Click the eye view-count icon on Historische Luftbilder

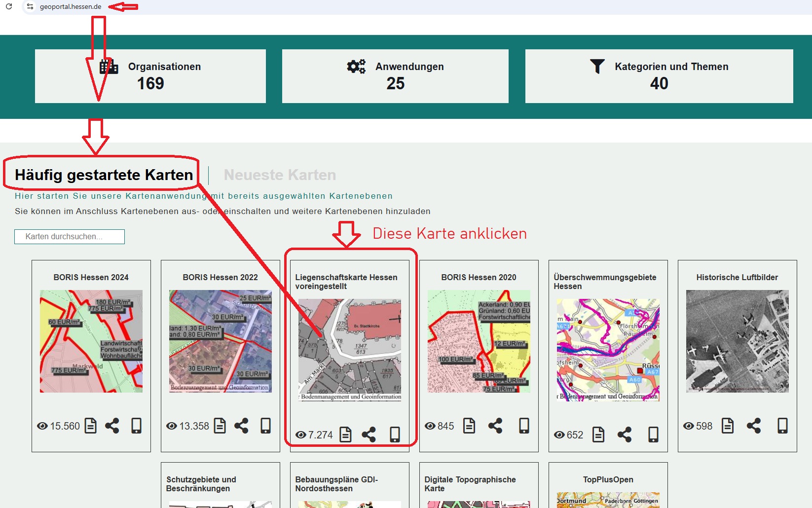point(689,426)
